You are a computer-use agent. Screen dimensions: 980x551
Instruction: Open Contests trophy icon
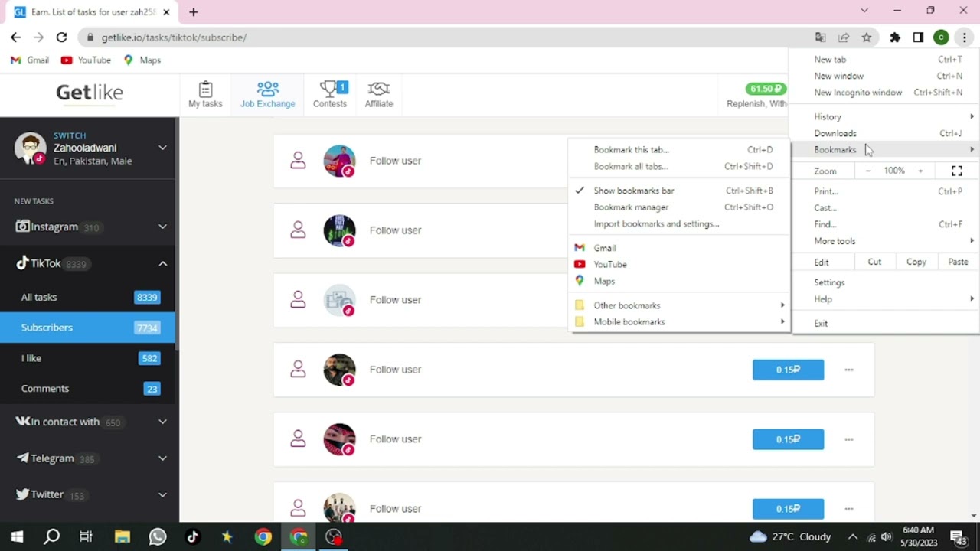point(330,95)
